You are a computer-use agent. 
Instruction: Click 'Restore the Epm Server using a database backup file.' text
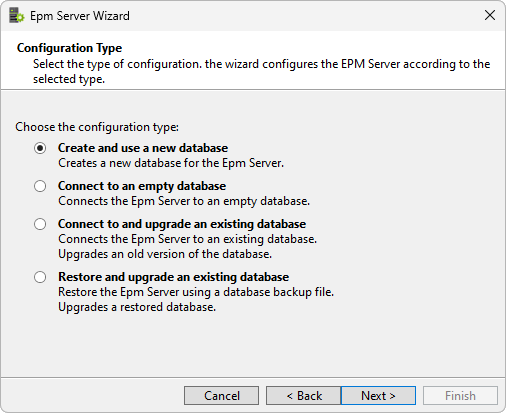[x=196, y=292]
